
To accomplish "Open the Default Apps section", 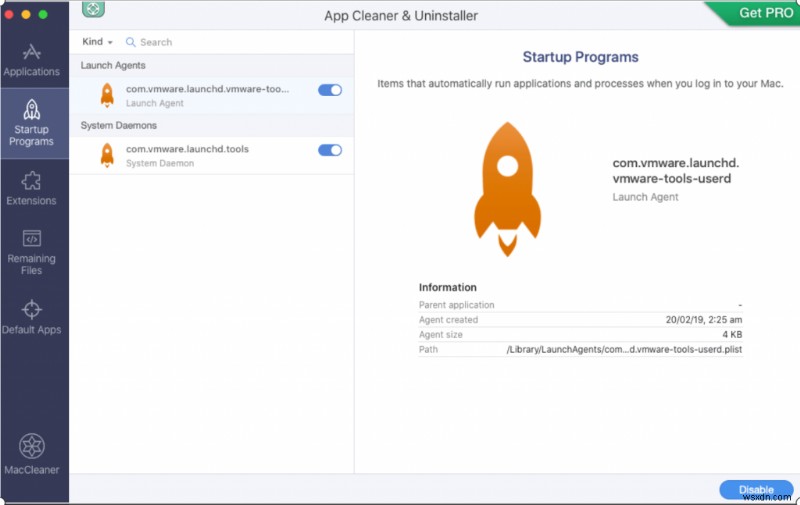I will click(x=32, y=317).
